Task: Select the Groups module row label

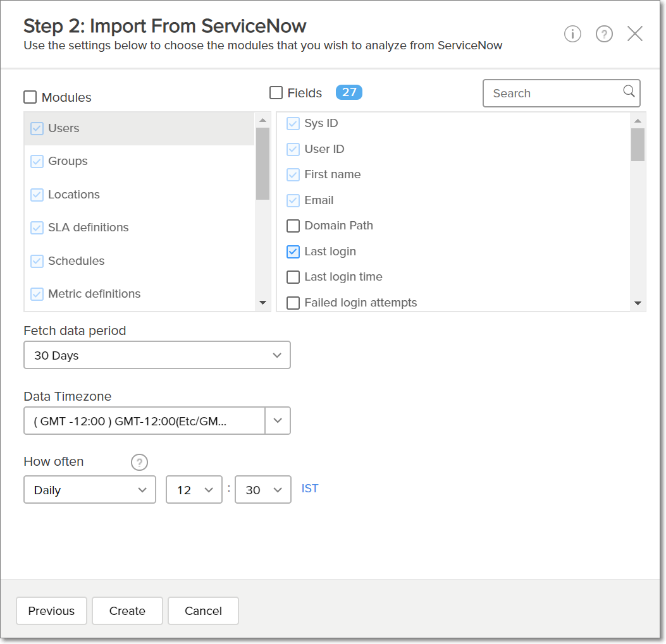Action: pyautogui.click(x=68, y=161)
